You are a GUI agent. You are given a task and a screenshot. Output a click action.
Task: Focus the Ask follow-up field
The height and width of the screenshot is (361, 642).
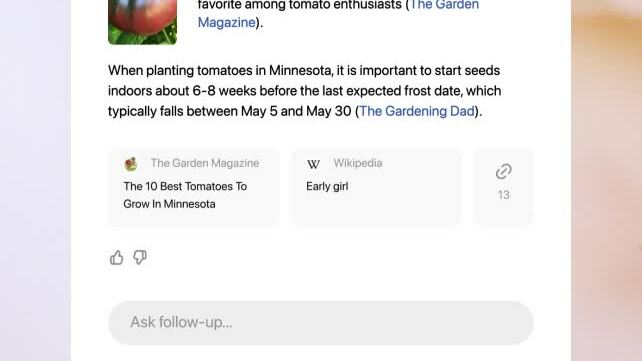321,323
